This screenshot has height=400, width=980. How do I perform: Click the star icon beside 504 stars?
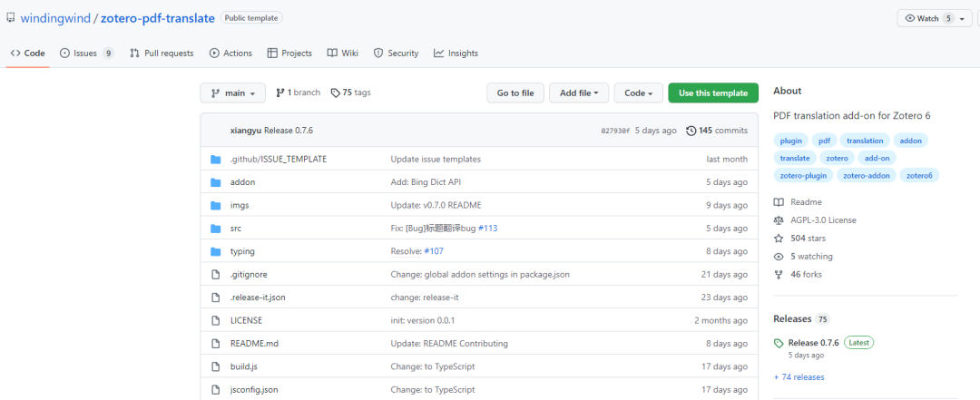click(779, 239)
